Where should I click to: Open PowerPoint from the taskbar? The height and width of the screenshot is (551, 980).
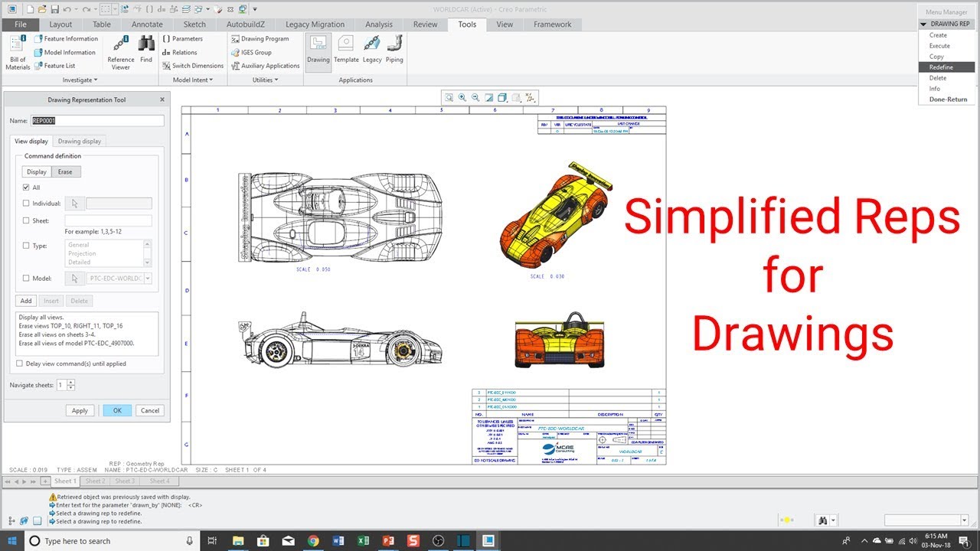pos(389,541)
